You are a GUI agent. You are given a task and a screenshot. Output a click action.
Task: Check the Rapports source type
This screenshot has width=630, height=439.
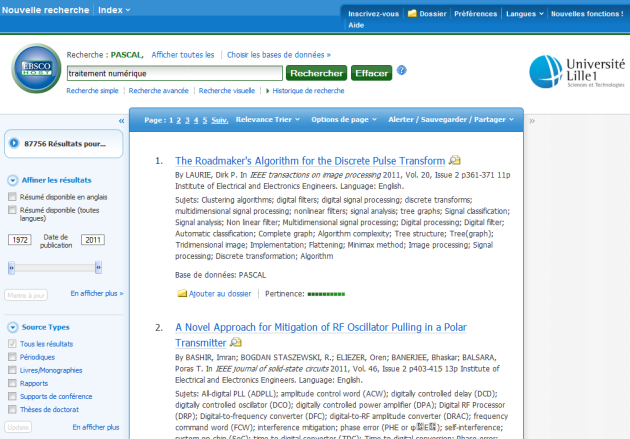coord(12,383)
